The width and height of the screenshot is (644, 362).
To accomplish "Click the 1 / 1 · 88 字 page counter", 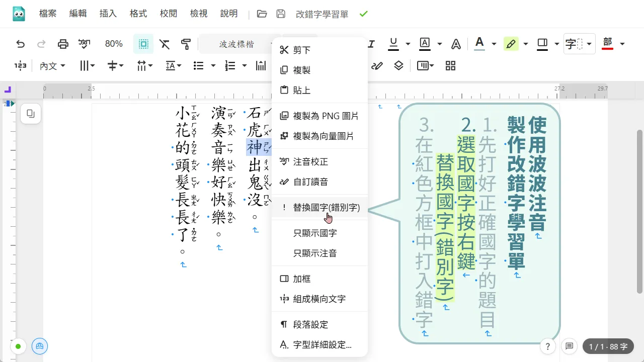I will [608, 346].
